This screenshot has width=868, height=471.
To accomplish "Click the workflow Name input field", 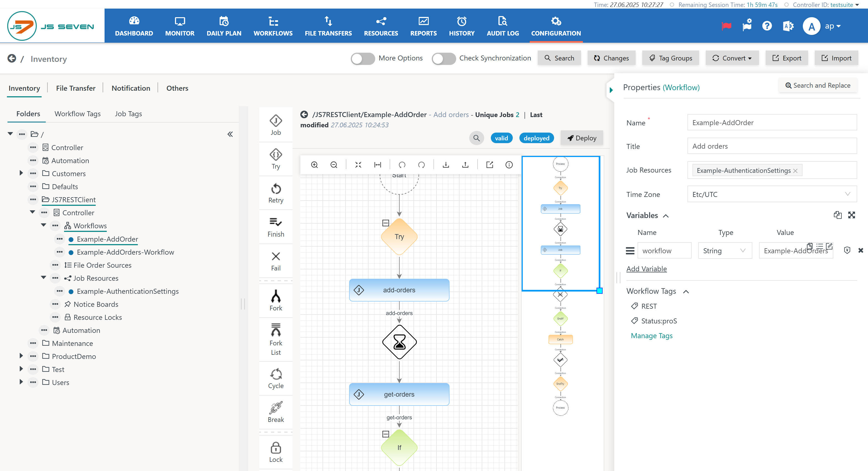I will point(772,122).
